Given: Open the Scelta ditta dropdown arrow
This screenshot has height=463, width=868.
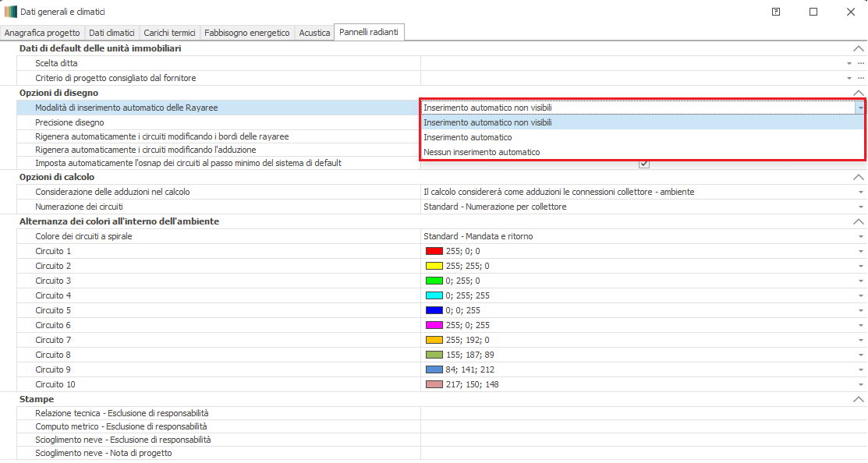Looking at the screenshot, I should 849,63.
